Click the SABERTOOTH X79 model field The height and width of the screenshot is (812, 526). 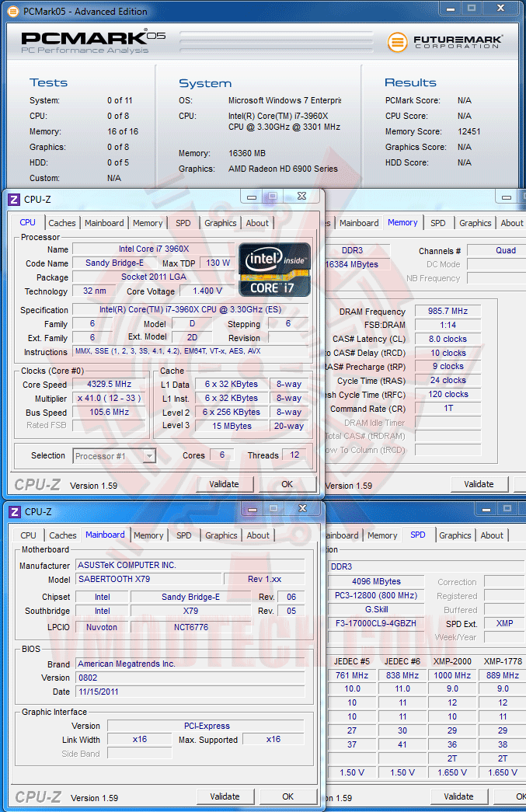[148, 579]
